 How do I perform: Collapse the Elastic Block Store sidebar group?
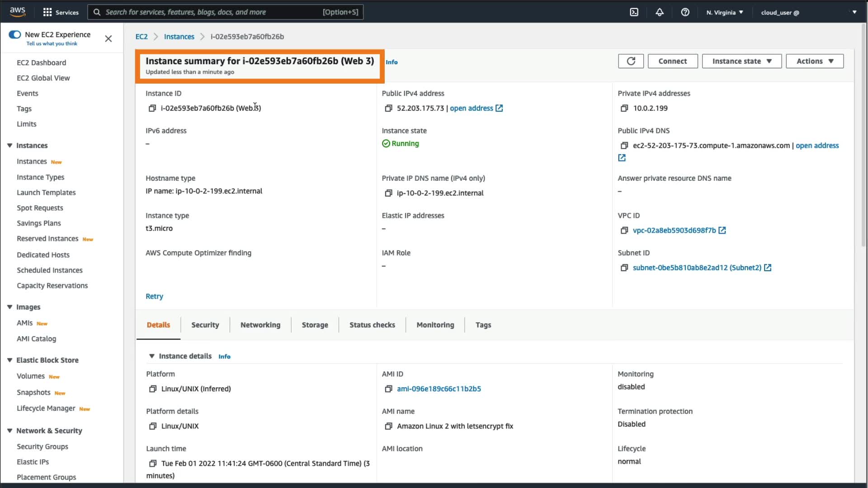point(9,360)
